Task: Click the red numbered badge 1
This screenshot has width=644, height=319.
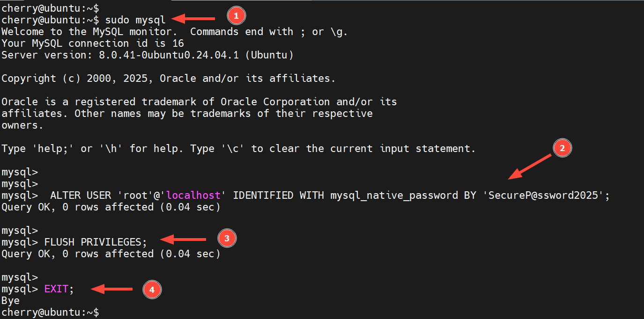Action: 236,16
